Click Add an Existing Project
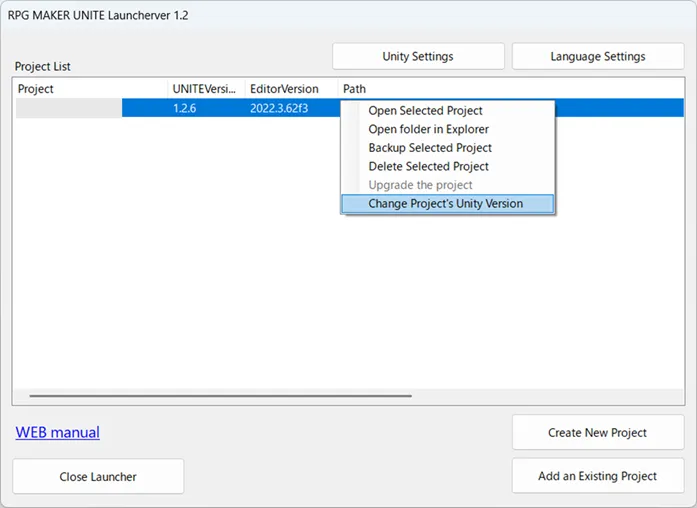The height and width of the screenshot is (508, 697). 597,476
